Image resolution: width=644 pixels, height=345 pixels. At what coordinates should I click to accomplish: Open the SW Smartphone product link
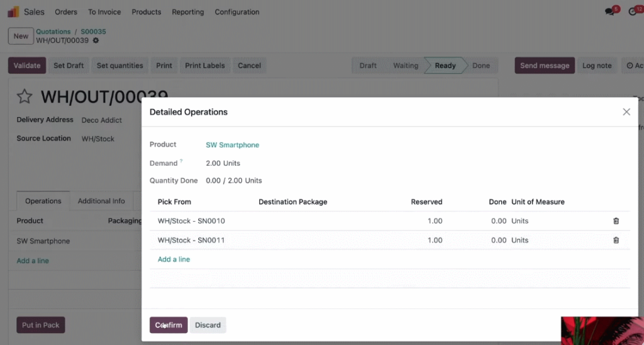[233, 145]
